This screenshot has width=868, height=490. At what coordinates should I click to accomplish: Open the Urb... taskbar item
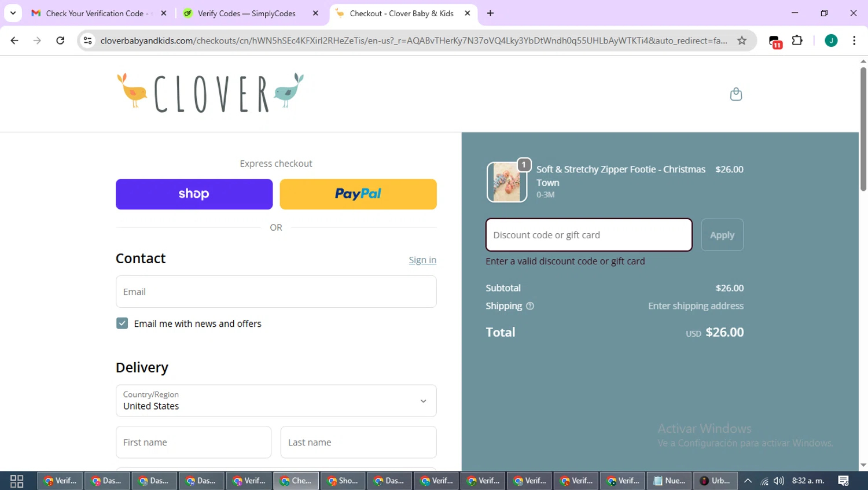click(x=715, y=481)
